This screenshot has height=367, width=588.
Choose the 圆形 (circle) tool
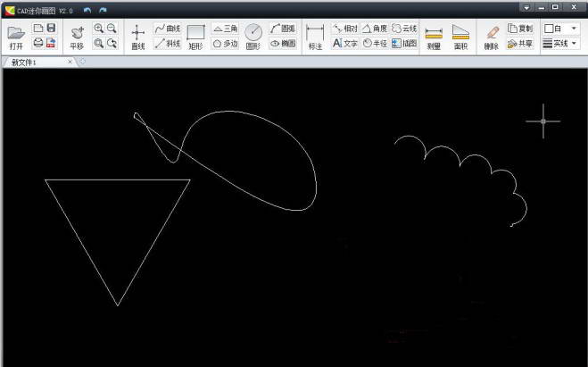(x=253, y=37)
